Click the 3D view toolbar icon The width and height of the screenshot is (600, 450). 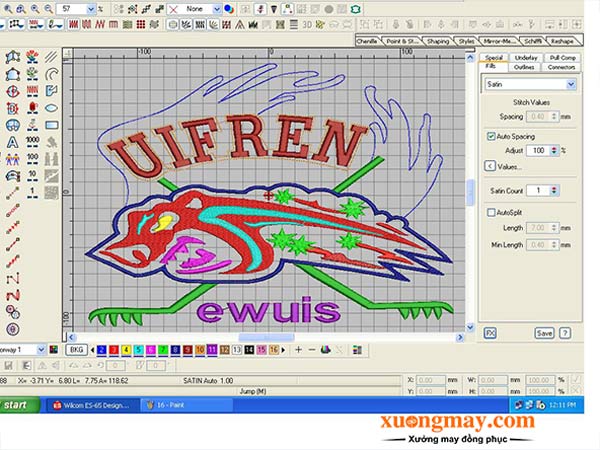coord(306,25)
